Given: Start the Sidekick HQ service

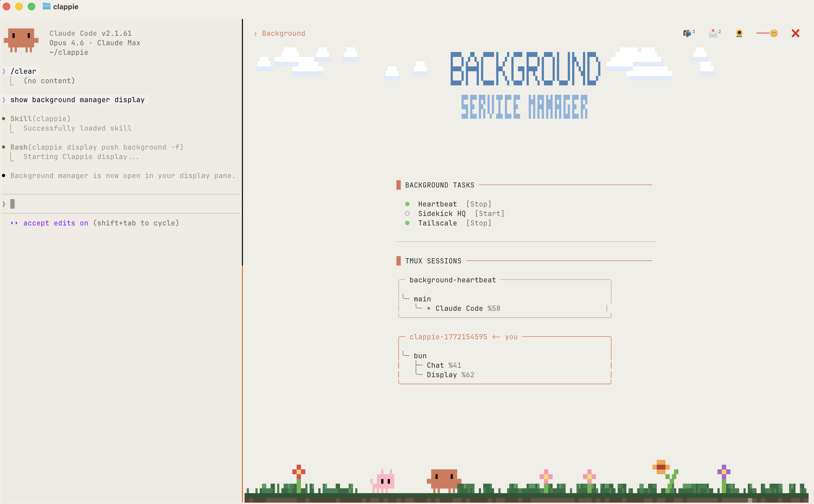Looking at the screenshot, I should pyautogui.click(x=490, y=213).
